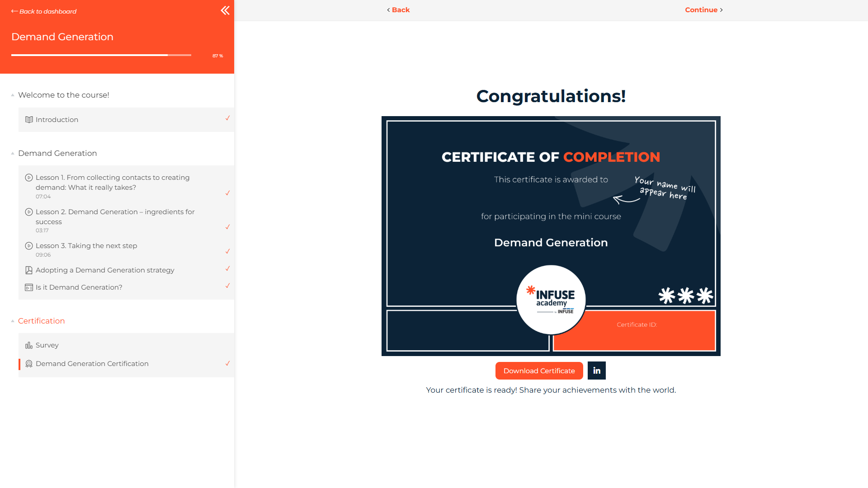The height and width of the screenshot is (488, 868).
Task: Click the checkmark next to Introduction
Action: coord(227,118)
